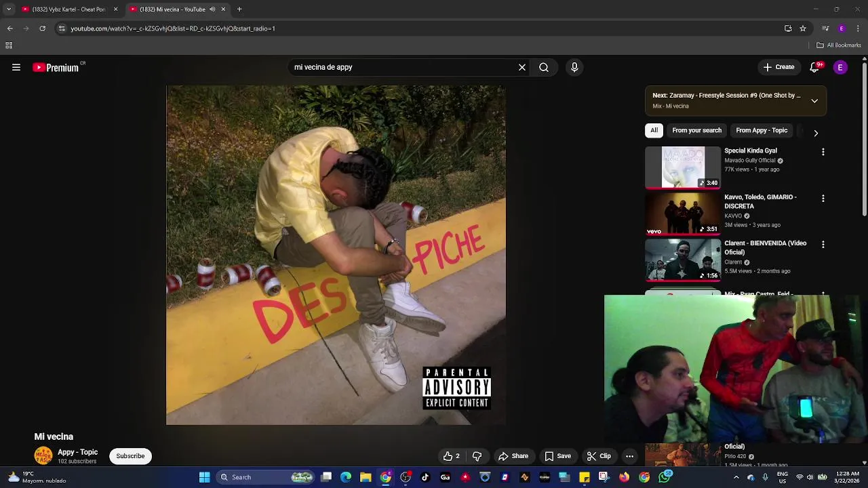Open WhatsApp from the taskbar
This screenshot has height=488, width=868.
(664, 477)
